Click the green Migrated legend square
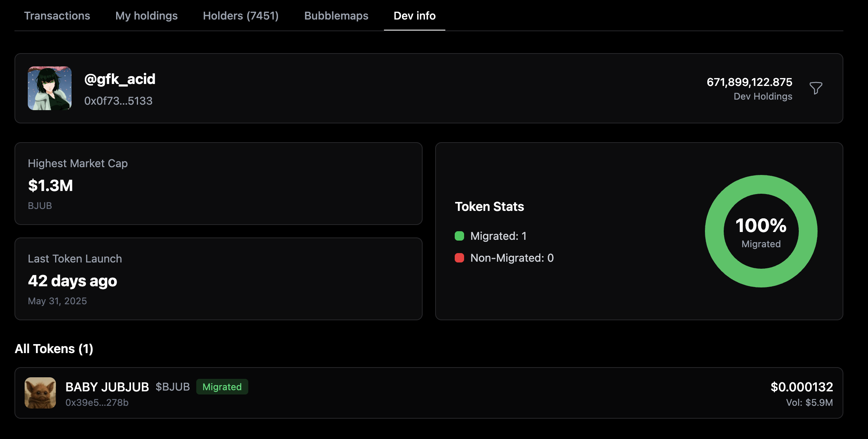The width and height of the screenshot is (868, 439). click(459, 236)
